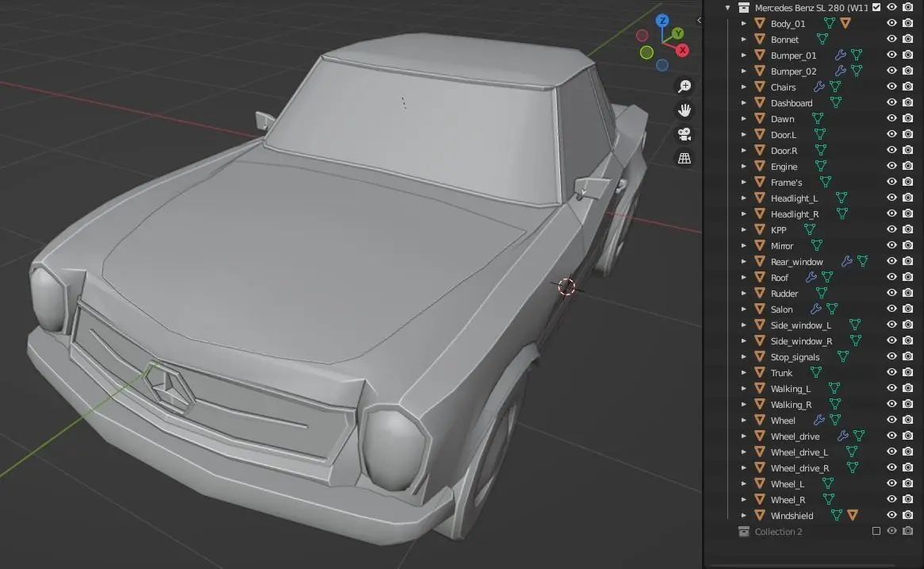The image size is (924, 569).
Task: Click the wrench modifier icon on Rear_window
Action: (847, 261)
